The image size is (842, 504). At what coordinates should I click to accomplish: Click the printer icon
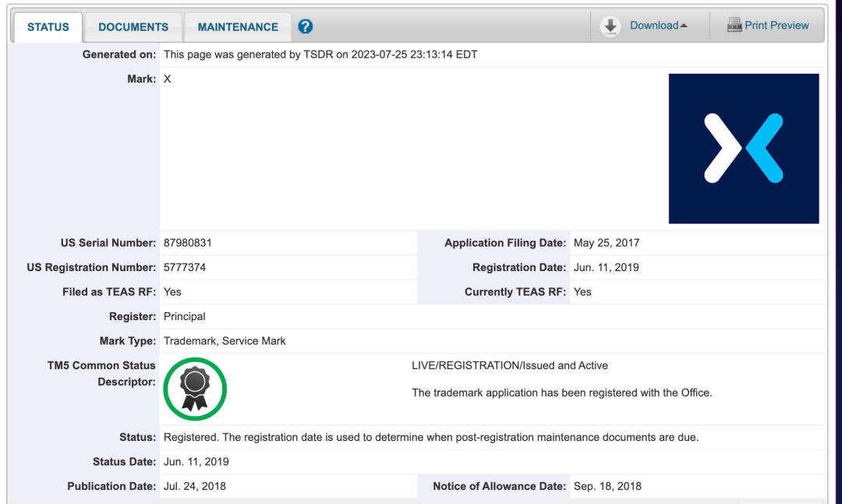pyautogui.click(x=734, y=26)
